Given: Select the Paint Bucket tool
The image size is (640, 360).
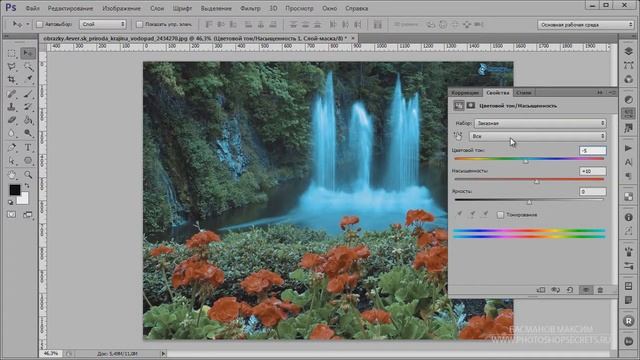Looking at the screenshot, I should pyautogui.click(x=28, y=120).
